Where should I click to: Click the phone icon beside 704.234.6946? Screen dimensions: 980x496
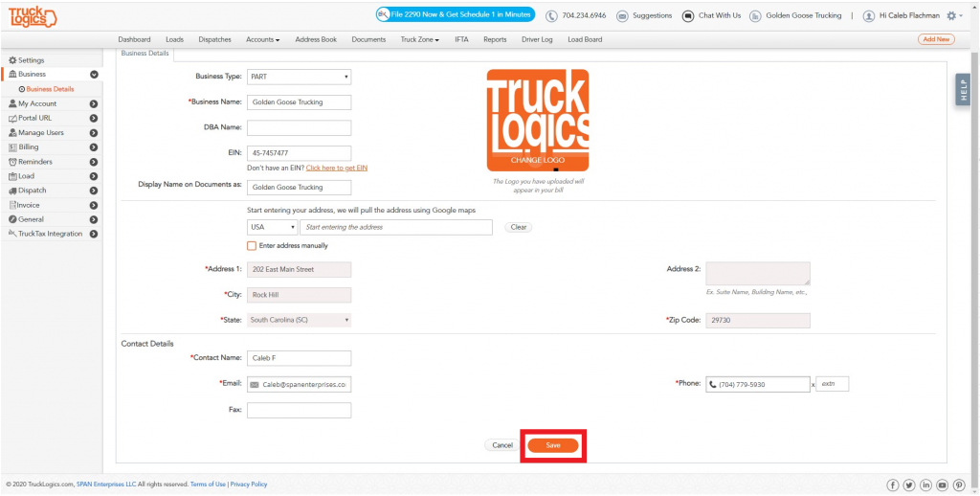pyautogui.click(x=551, y=15)
